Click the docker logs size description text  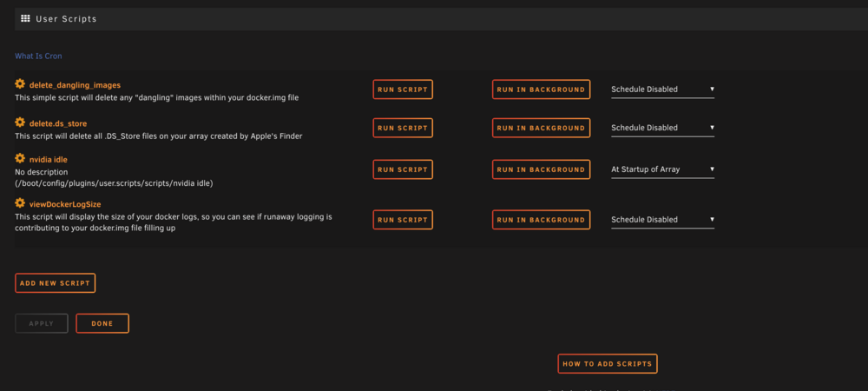174,222
